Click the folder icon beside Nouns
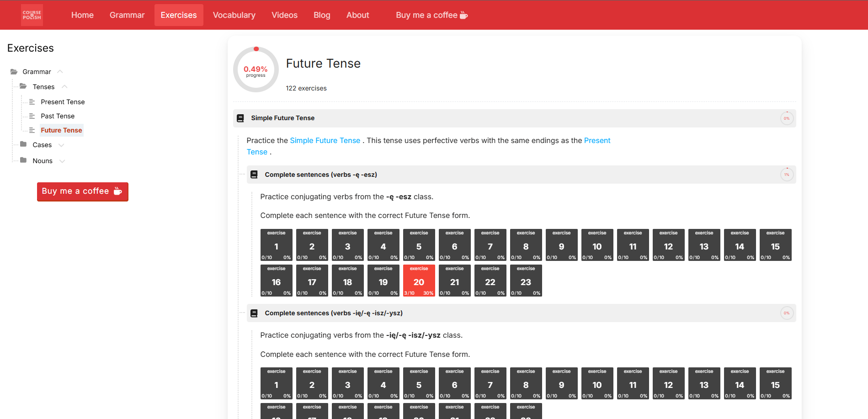 tap(24, 160)
